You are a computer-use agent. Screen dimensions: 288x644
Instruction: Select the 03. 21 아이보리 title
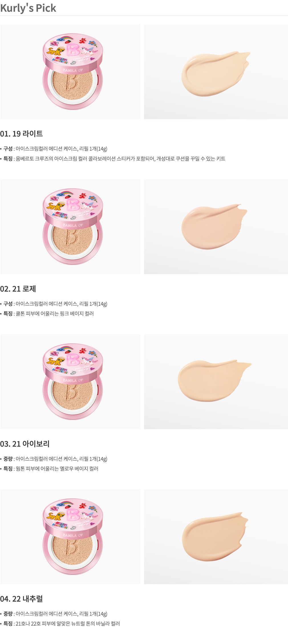pyautogui.click(x=25, y=444)
